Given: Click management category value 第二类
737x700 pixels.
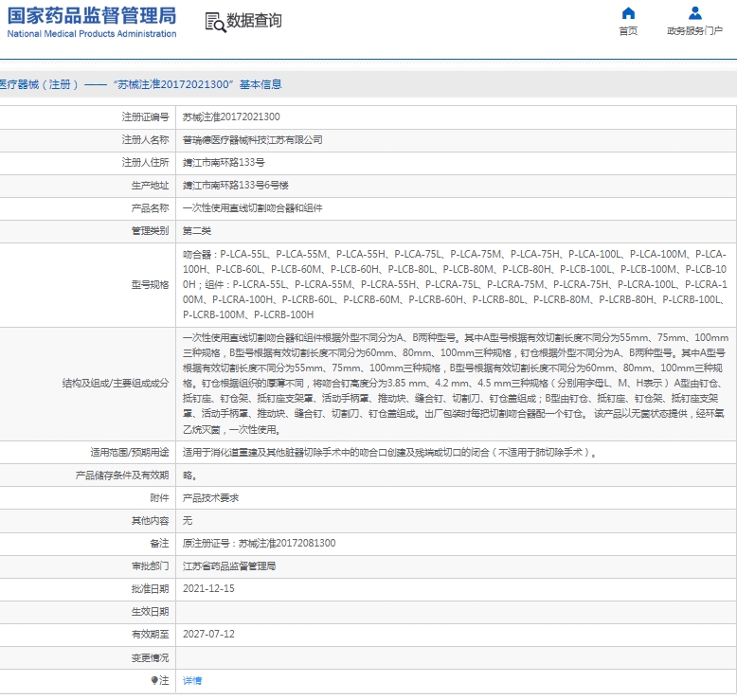Looking at the screenshot, I should pyautogui.click(x=197, y=231).
